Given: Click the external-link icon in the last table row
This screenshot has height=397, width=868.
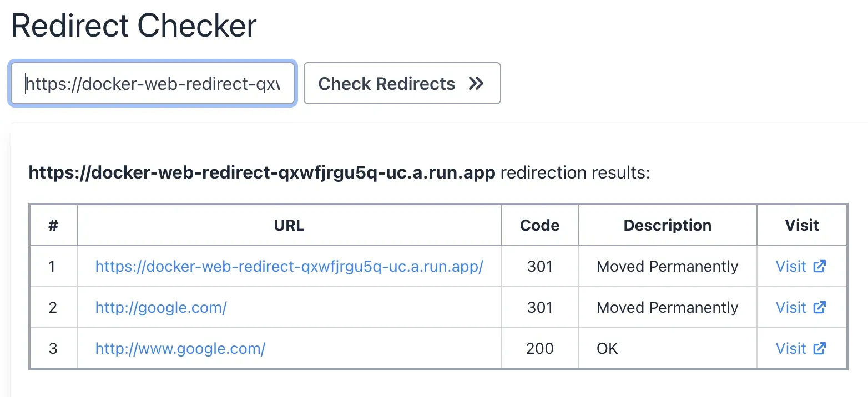Looking at the screenshot, I should click(x=820, y=348).
